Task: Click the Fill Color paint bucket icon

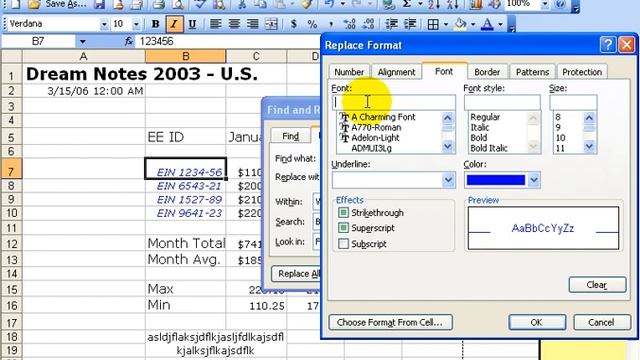Action: point(460,24)
